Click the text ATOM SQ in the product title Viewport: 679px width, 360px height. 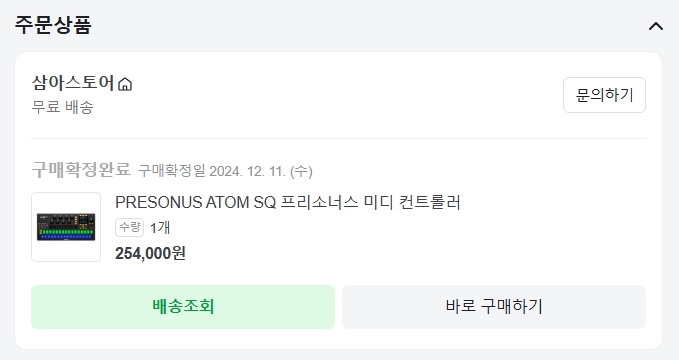(x=240, y=202)
